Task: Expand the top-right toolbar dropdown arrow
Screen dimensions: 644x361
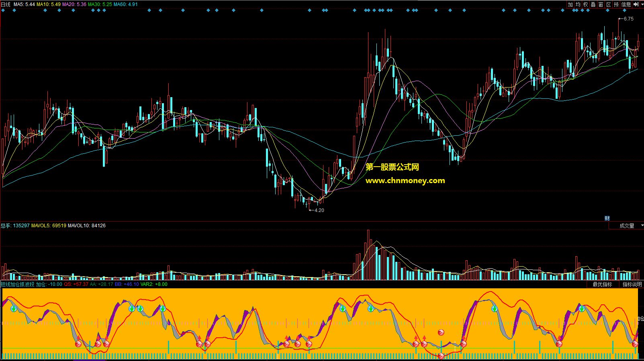Action: point(642,4)
